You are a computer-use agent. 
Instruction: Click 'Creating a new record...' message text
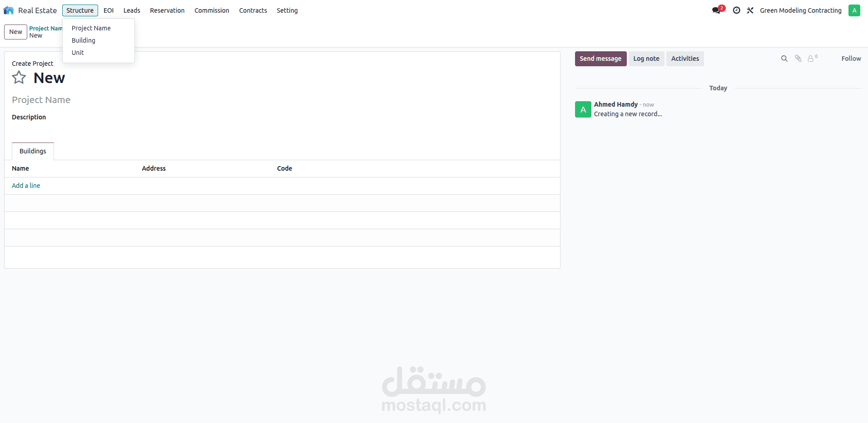tap(628, 114)
